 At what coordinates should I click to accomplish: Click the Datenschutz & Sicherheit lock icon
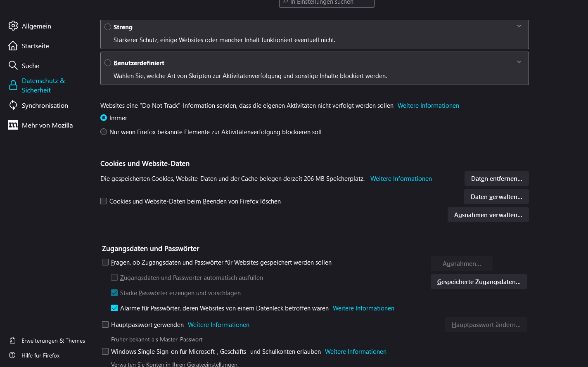[13, 85]
